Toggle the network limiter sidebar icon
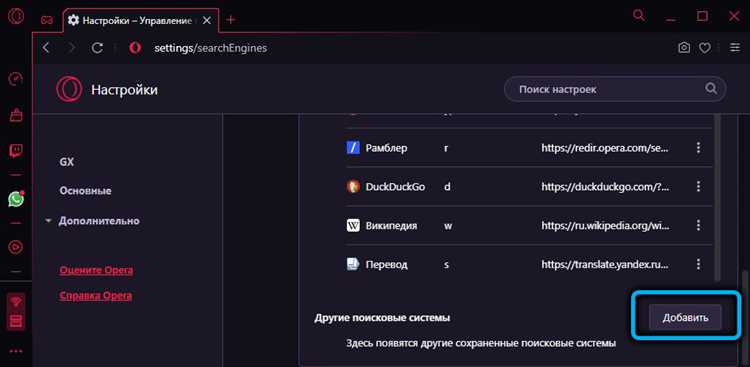The width and height of the screenshot is (750, 367). (x=16, y=302)
